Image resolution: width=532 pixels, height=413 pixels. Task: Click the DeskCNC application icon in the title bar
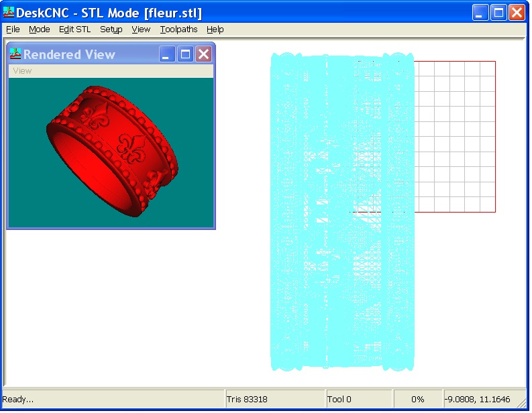coord(9,13)
